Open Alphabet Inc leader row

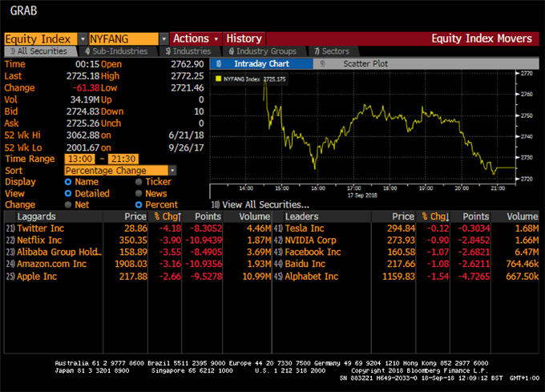(406, 277)
